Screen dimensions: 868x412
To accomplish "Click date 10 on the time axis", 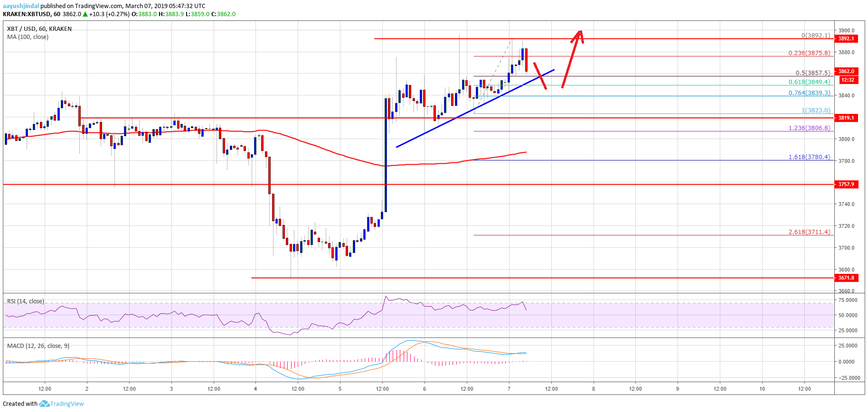I will click(762, 389).
